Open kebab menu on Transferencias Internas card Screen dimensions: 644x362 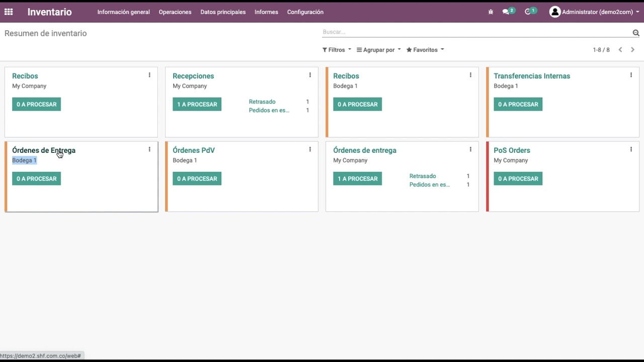631,75
